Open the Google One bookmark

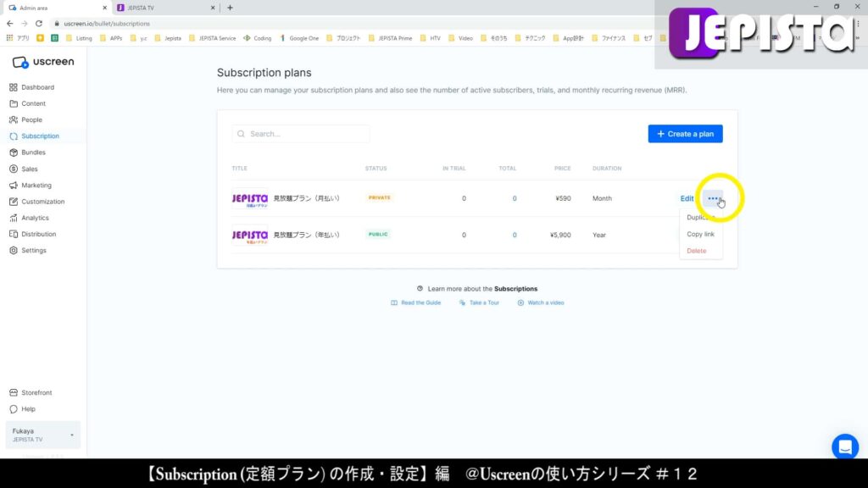[x=299, y=38]
